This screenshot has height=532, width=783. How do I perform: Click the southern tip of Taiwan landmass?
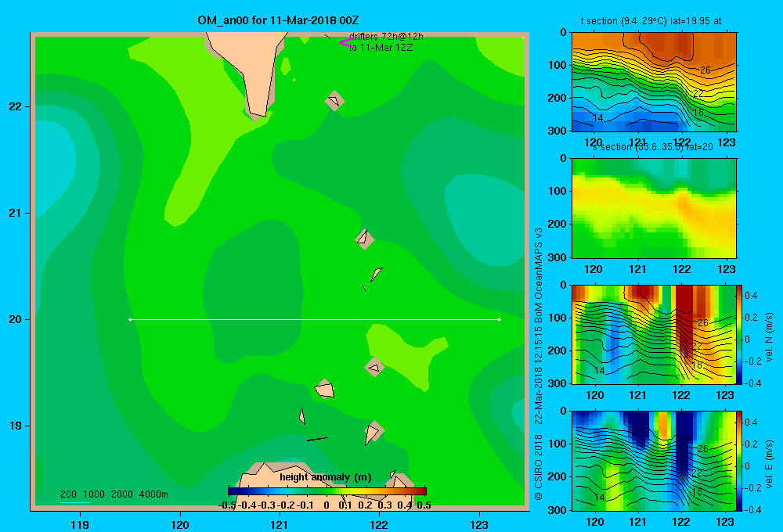[x=257, y=111]
